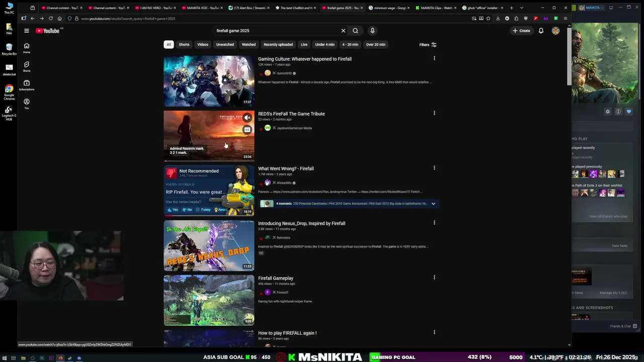Select the Live filter chip
This screenshot has height=362, width=644.
point(304,45)
